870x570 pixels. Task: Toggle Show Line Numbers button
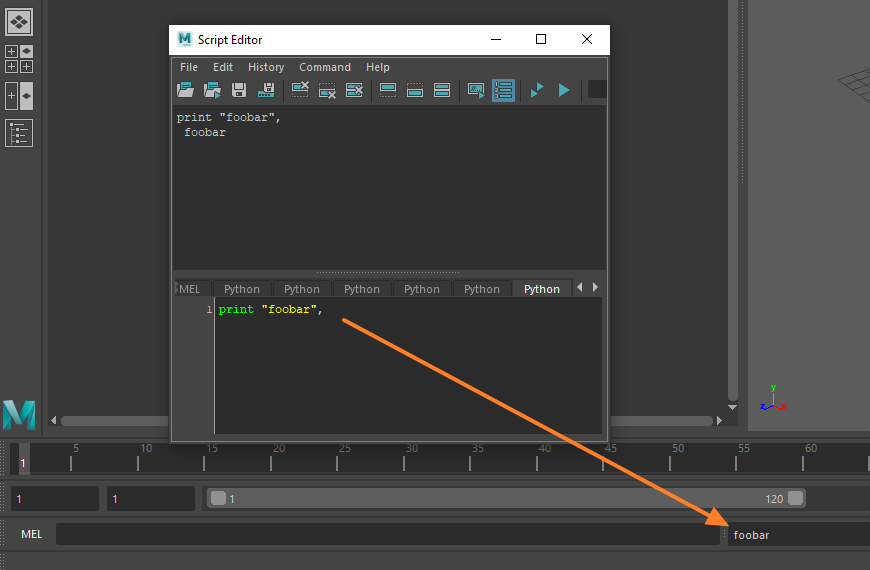tap(503, 90)
